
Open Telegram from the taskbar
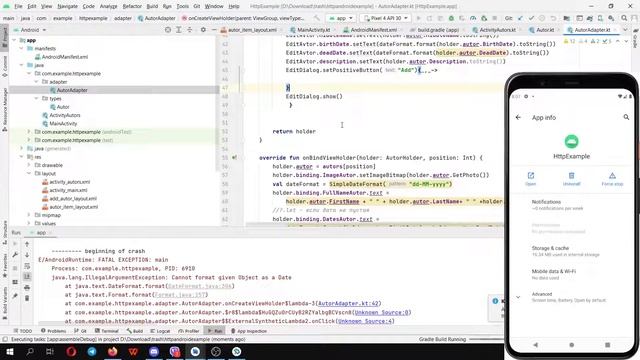pyautogui.click(x=92, y=352)
